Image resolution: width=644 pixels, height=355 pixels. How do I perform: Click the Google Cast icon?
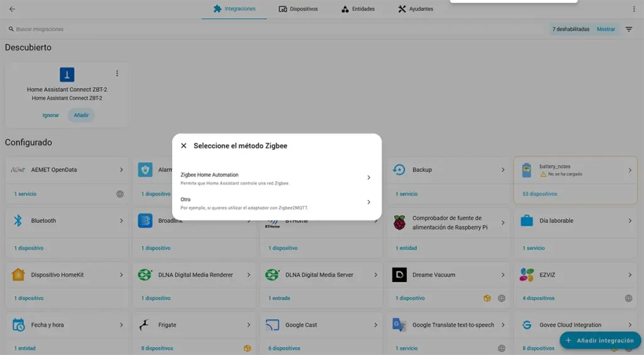tap(272, 325)
